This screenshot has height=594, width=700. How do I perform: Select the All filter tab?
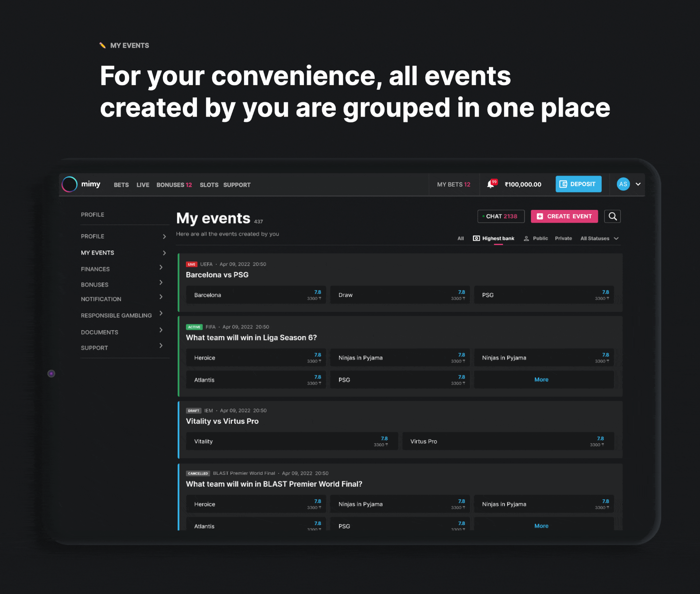[x=460, y=238]
